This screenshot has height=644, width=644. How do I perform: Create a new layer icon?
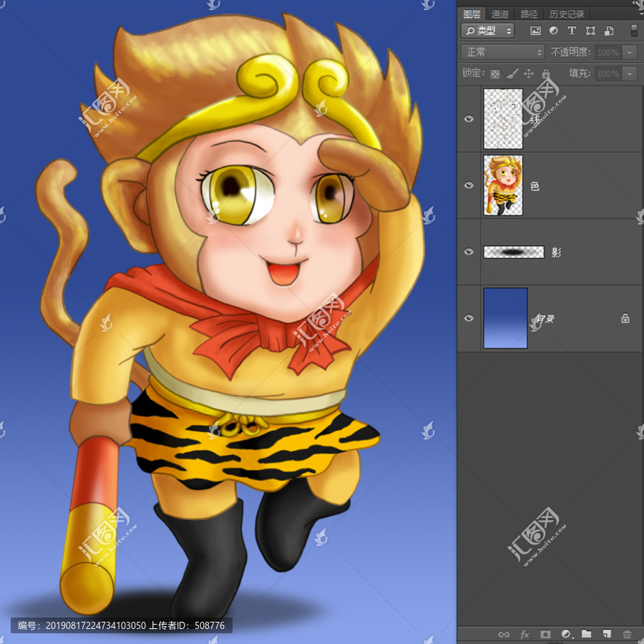click(607, 634)
